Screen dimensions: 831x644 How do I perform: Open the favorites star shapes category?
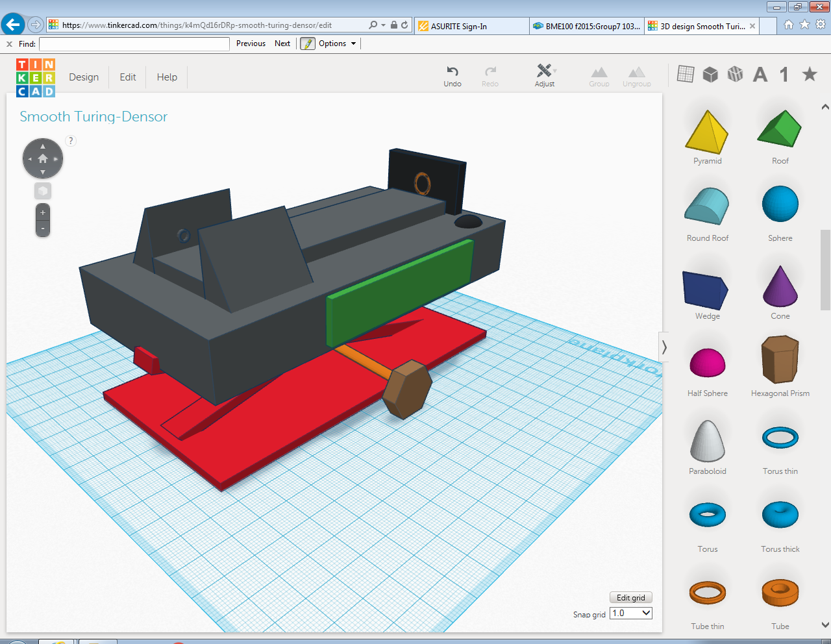[x=809, y=74]
